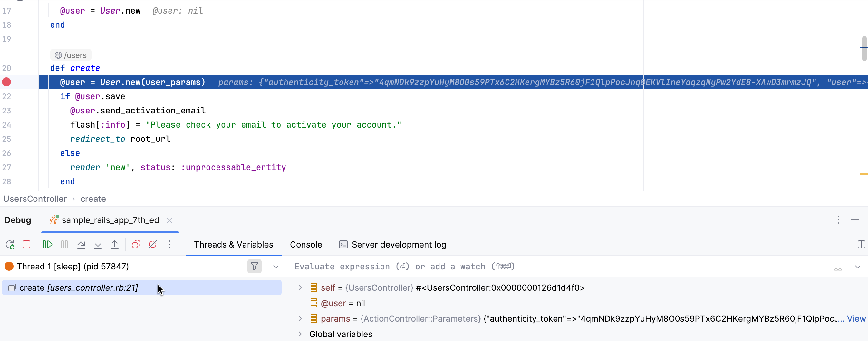Image resolution: width=868 pixels, height=341 pixels.
Task: Open the Server development log tab
Action: (x=399, y=245)
